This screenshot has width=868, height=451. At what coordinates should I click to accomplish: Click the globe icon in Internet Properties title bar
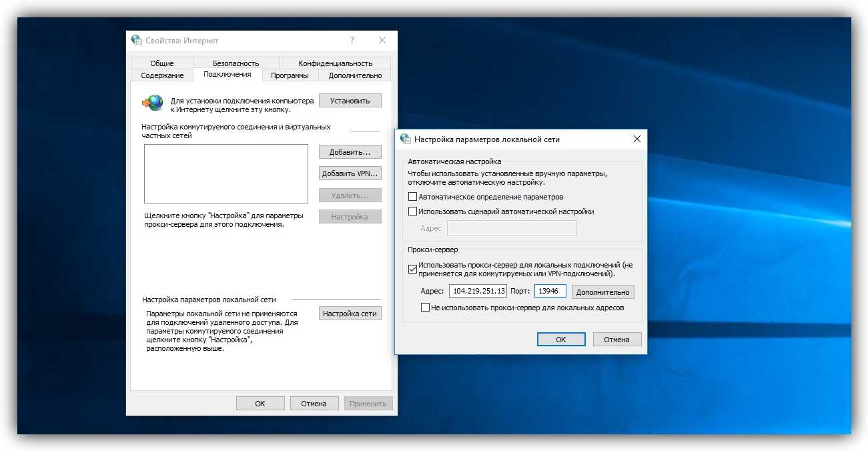tap(137, 40)
